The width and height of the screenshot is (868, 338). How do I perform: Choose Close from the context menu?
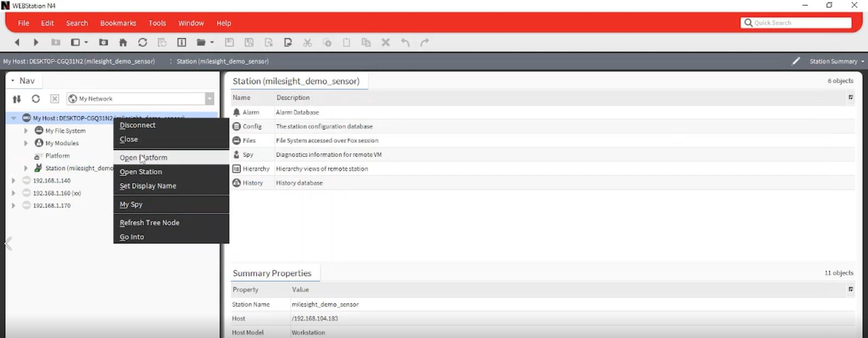pos(171,139)
